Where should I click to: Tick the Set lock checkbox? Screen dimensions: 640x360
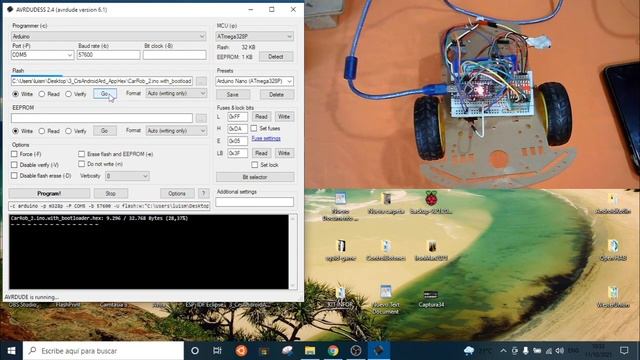point(255,164)
